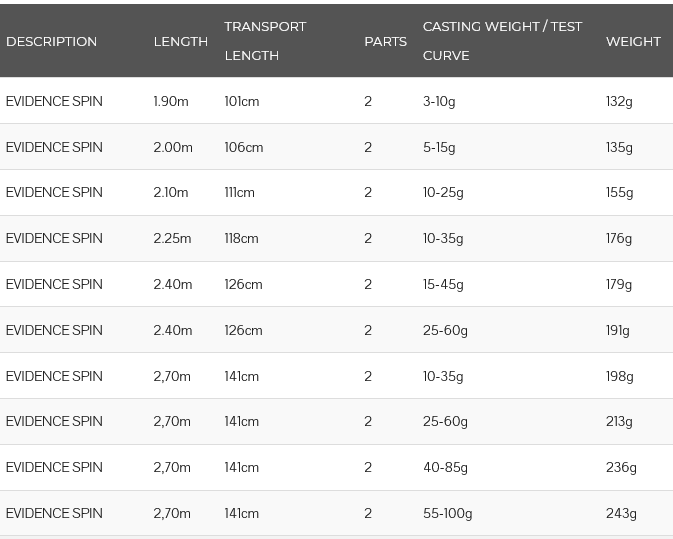Select the 2.00m length cell
This screenshot has height=539, width=673.
173,147
